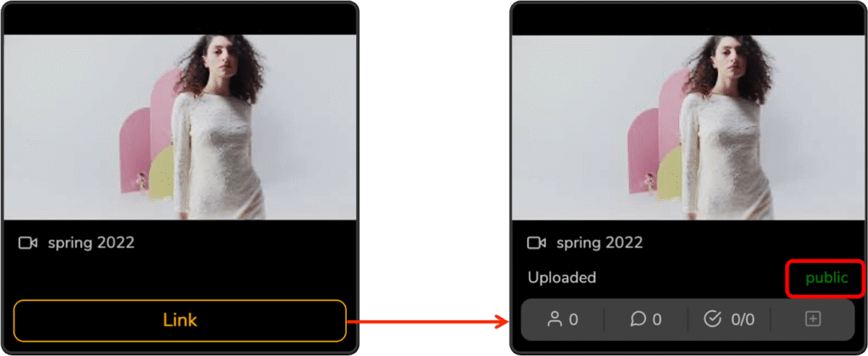Viewport: 868px width, 356px height.
Task: Click the comments speech bubble icon
Action: pos(638,319)
